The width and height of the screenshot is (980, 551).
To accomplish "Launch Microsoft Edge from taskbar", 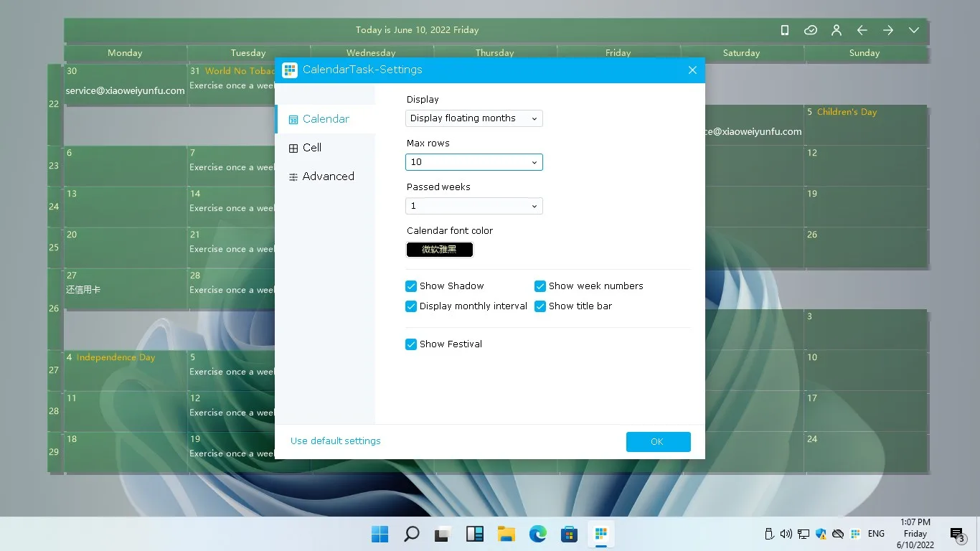I will (x=537, y=534).
